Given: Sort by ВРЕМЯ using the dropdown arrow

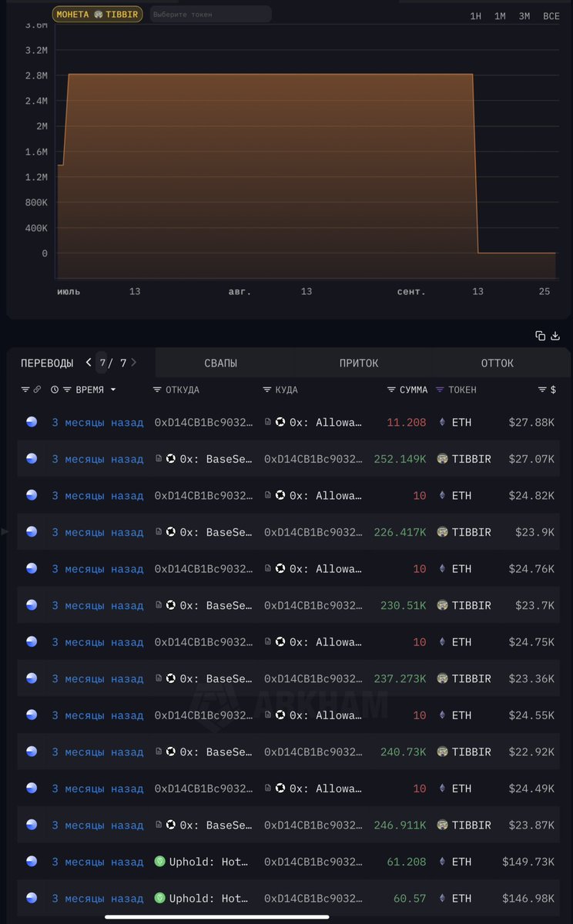Looking at the screenshot, I should click(113, 390).
